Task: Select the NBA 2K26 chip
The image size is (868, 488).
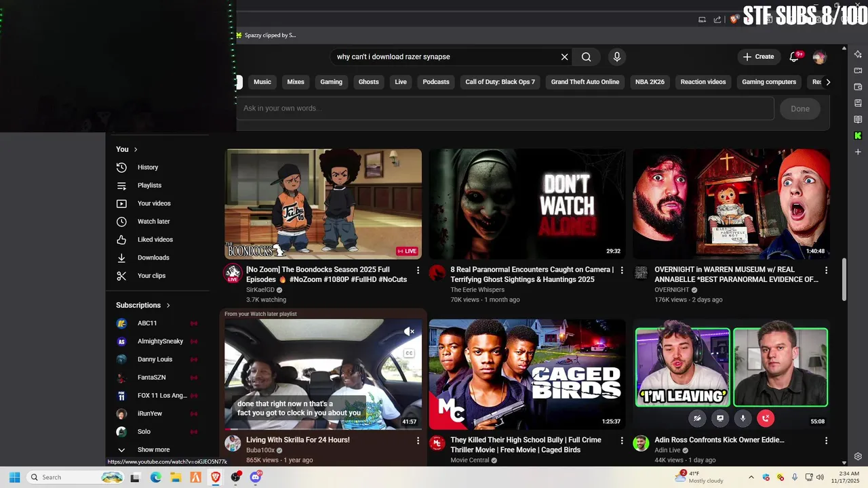Action: coord(650,82)
